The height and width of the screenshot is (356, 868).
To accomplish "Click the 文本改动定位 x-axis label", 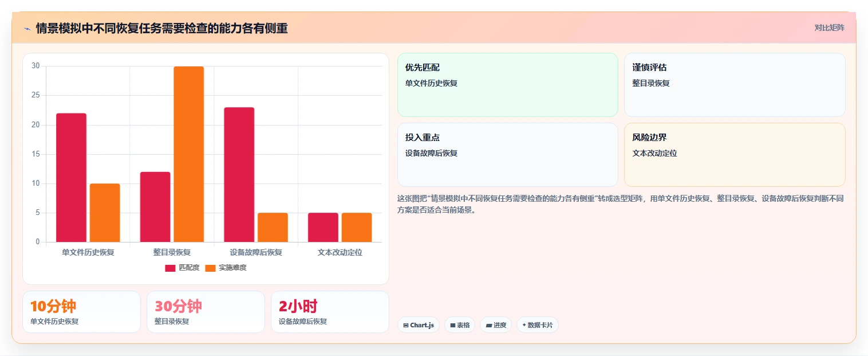I will [x=340, y=252].
